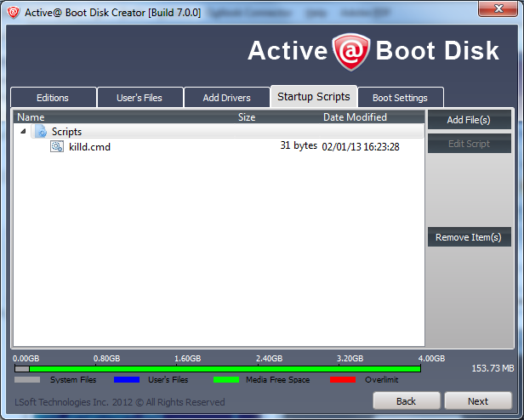Screen dimensions: 524x420
Task: Click the 1.60GB scale label
Action: 187,359
